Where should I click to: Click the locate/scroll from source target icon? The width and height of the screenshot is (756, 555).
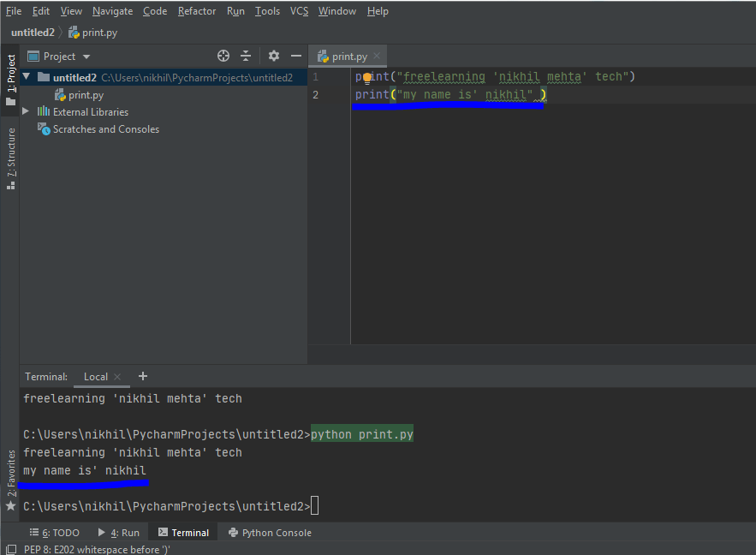[x=223, y=56]
